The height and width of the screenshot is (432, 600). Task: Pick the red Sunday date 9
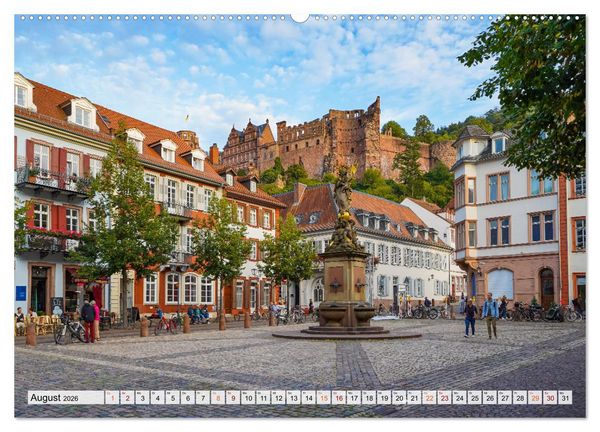point(233,398)
